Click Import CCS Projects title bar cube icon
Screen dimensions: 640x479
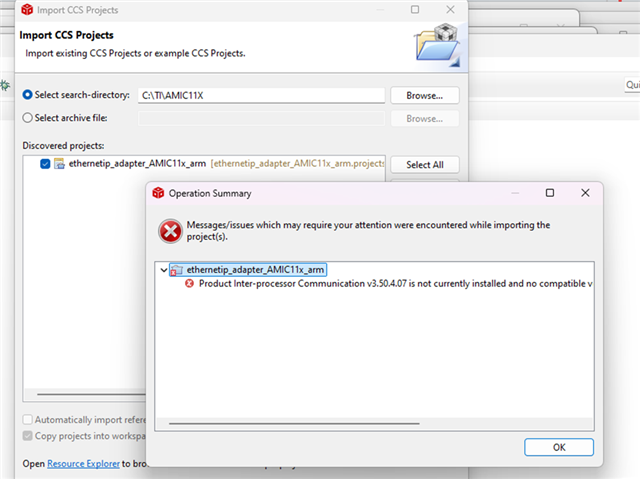pos(27,9)
